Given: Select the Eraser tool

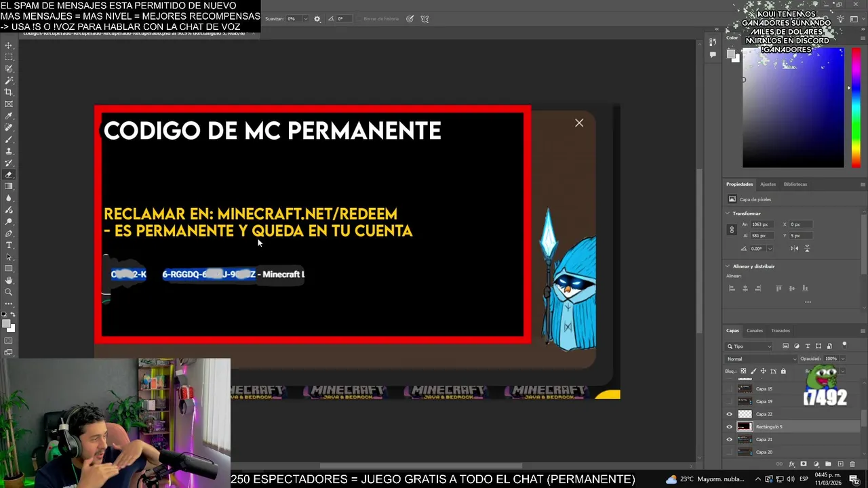Looking at the screenshot, I should [9, 174].
